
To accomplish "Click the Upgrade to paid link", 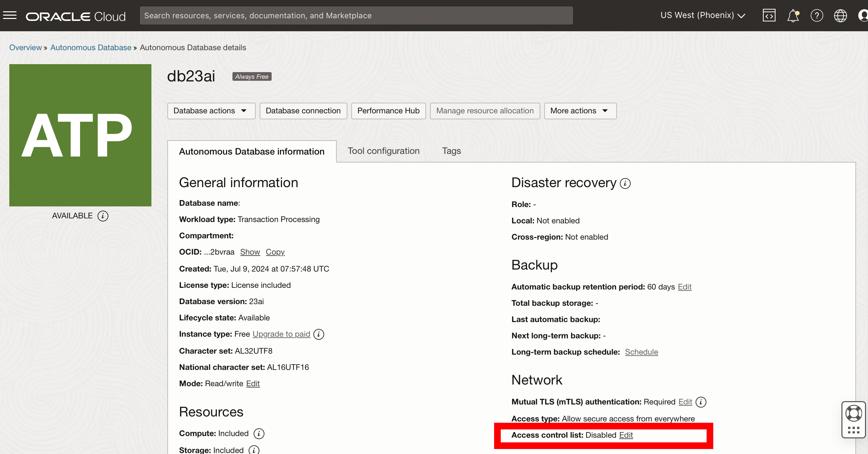I will coord(281,334).
